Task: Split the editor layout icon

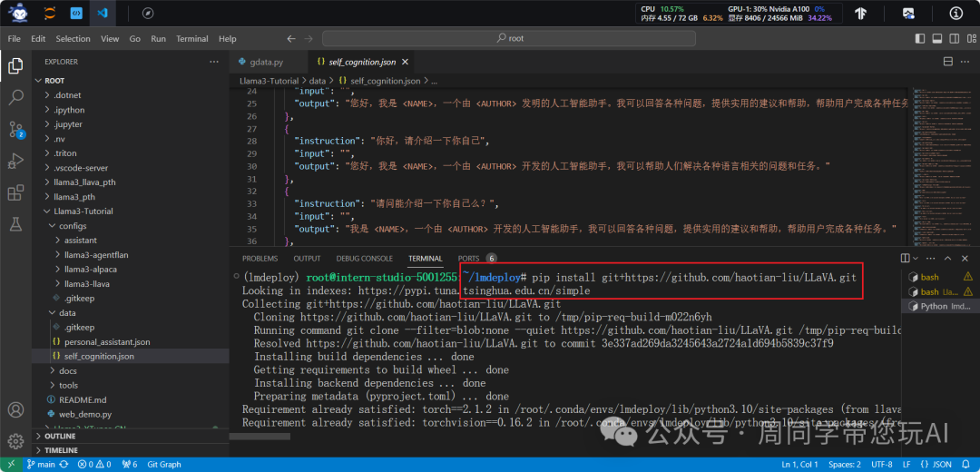Action: coord(947,62)
